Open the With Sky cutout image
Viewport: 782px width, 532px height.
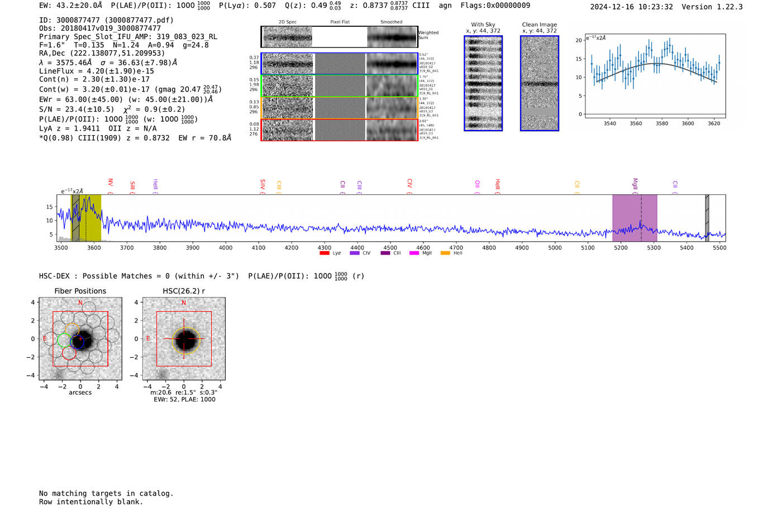[x=483, y=83]
